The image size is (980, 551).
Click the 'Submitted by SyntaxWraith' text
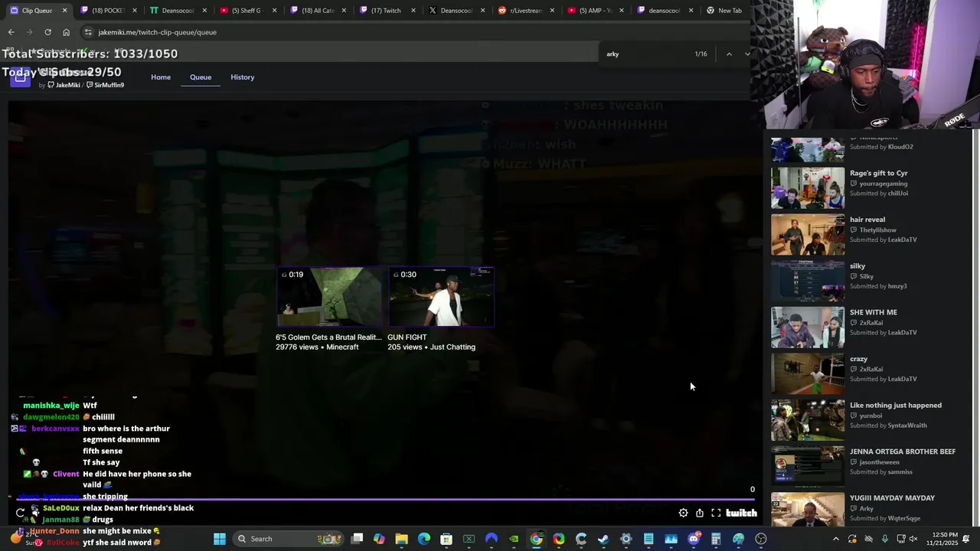[888, 425]
